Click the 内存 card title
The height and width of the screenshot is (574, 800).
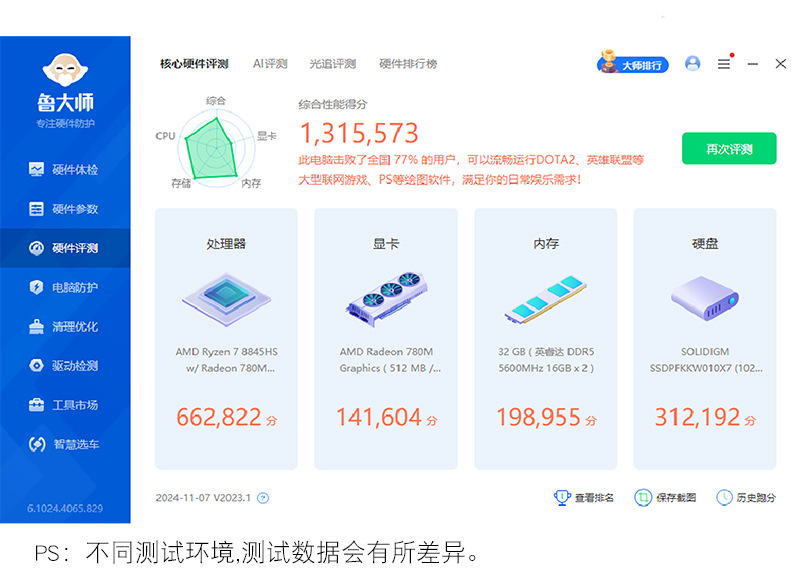click(x=546, y=244)
